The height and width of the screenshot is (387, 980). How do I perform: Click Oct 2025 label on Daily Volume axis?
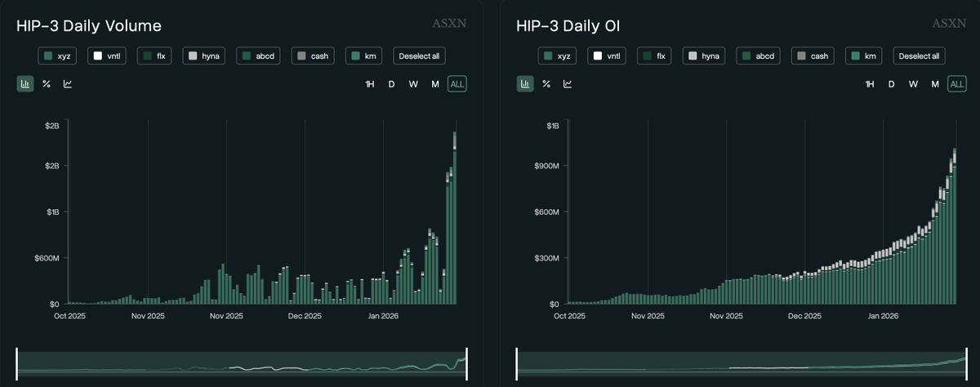69,315
